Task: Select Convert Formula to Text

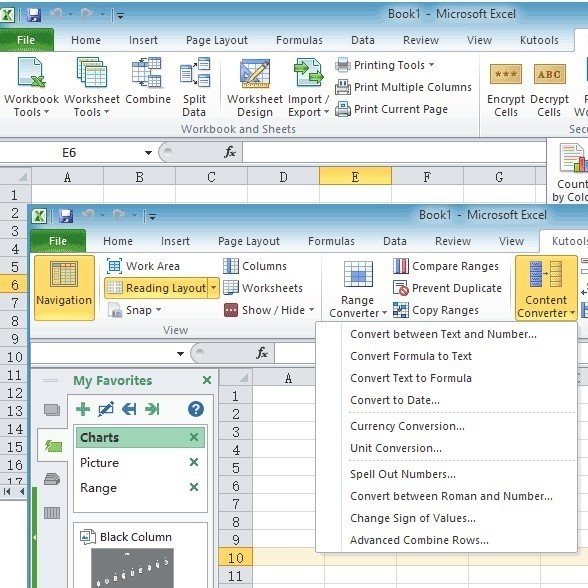Action: pos(446,356)
